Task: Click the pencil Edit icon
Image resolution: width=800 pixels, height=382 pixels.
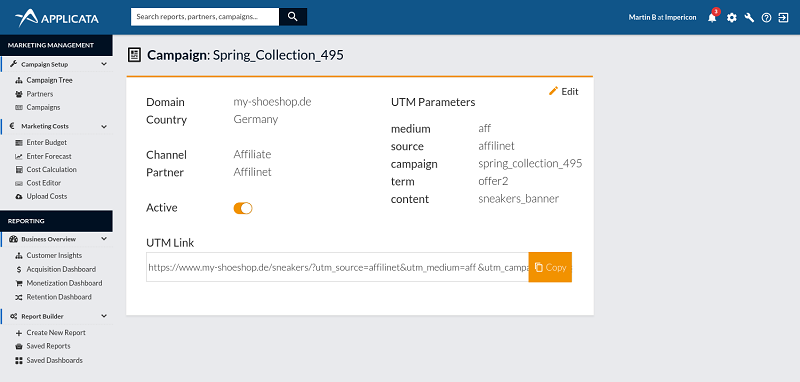Action: pyautogui.click(x=553, y=91)
